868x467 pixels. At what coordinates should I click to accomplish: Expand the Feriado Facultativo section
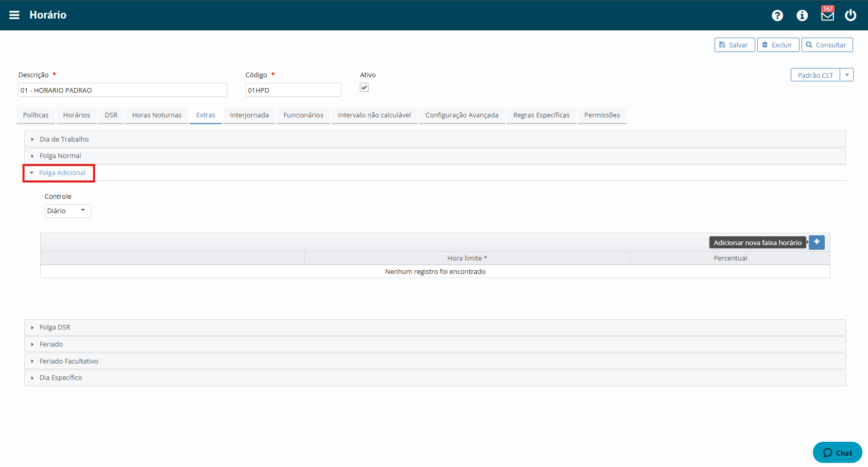(x=435, y=361)
